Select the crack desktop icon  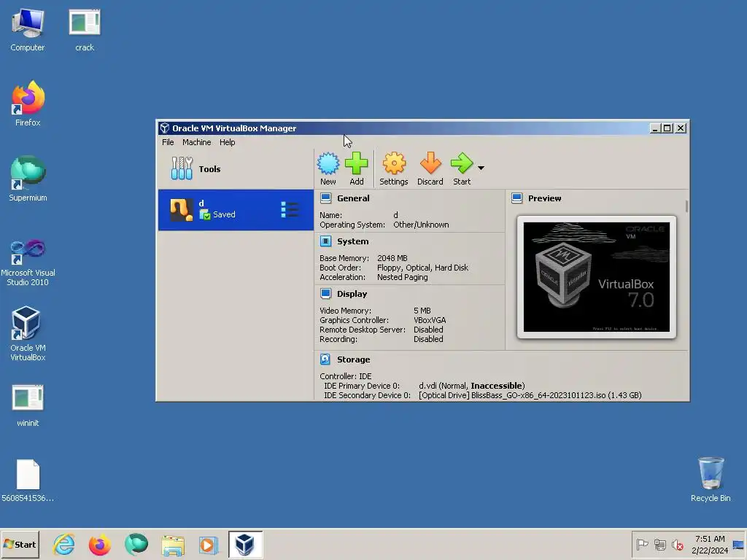tap(85, 31)
